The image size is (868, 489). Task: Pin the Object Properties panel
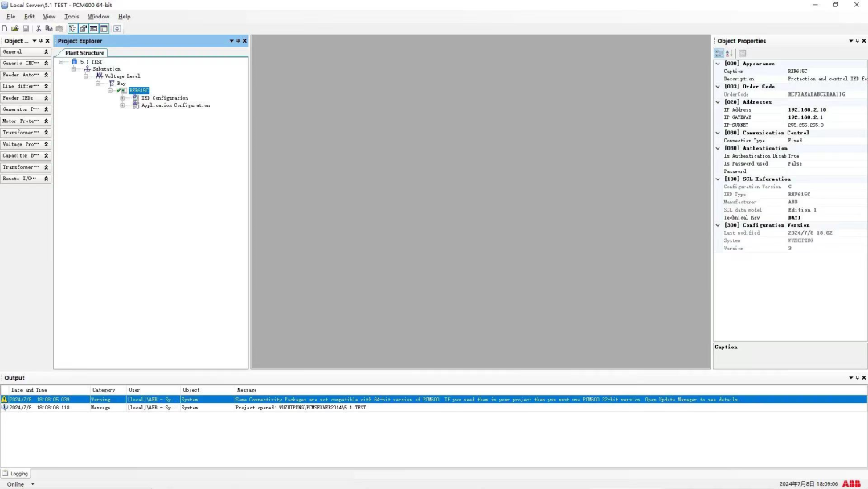click(x=857, y=41)
